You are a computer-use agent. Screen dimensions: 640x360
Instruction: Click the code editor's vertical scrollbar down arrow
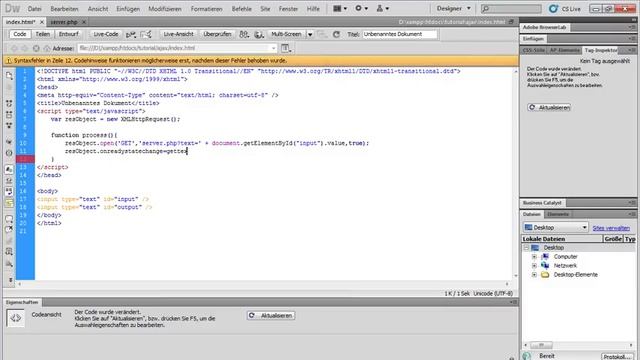[x=516, y=276]
